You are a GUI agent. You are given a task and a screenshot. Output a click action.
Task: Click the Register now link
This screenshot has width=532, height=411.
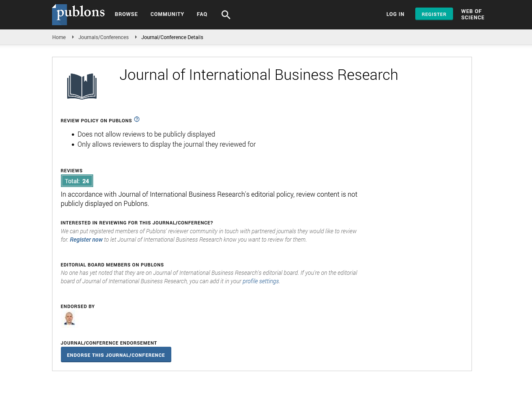(x=86, y=240)
